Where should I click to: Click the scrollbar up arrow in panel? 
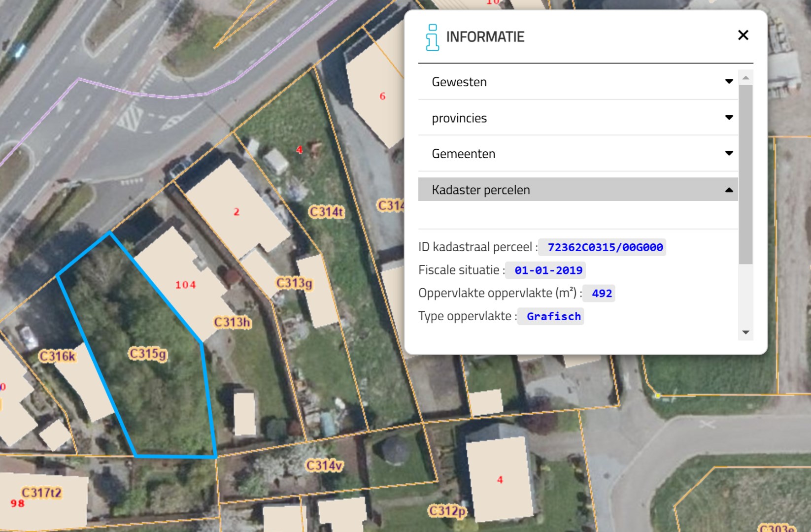pyautogui.click(x=745, y=78)
